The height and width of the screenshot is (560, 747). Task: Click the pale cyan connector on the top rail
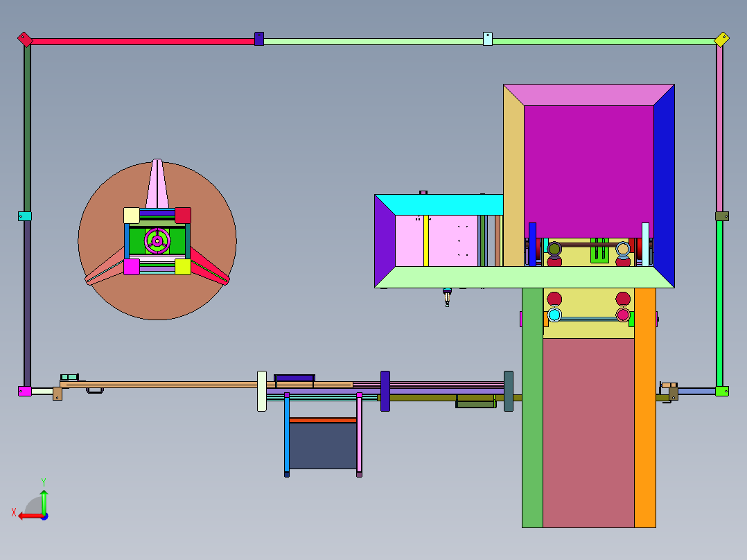coord(488,39)
